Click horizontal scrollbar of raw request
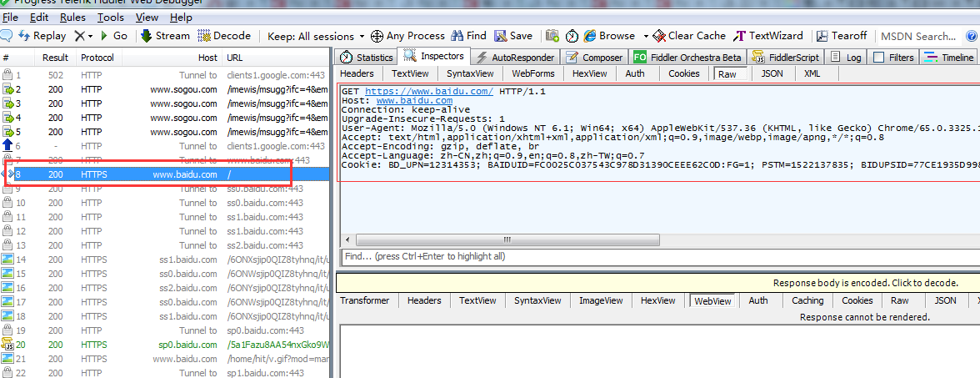The height and width of the screenshot is (378, 980). [508, 239]
